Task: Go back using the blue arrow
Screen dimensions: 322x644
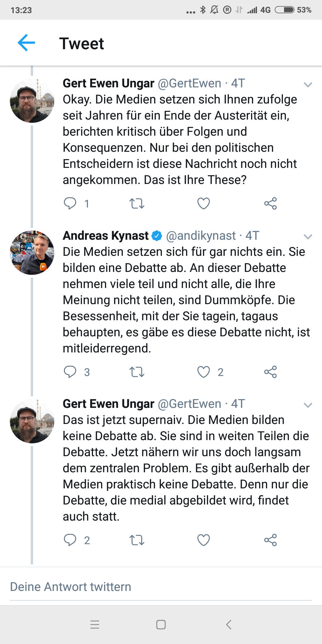Action: (26, 43)
